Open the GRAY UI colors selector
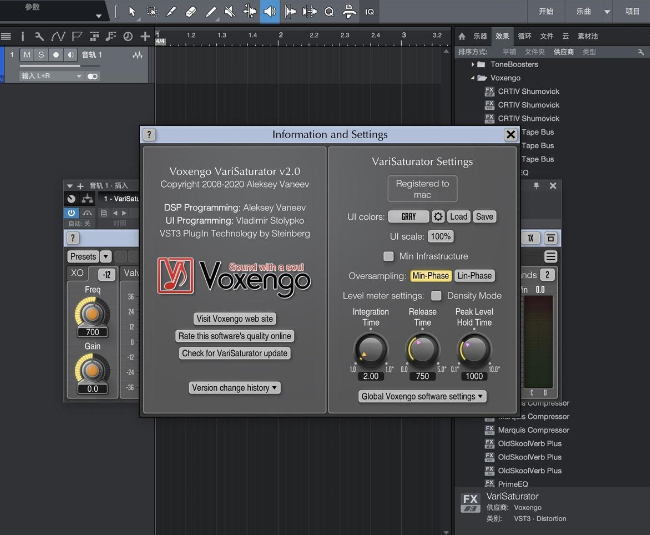This screenshot has width=650, height=535. click(408, 216)
